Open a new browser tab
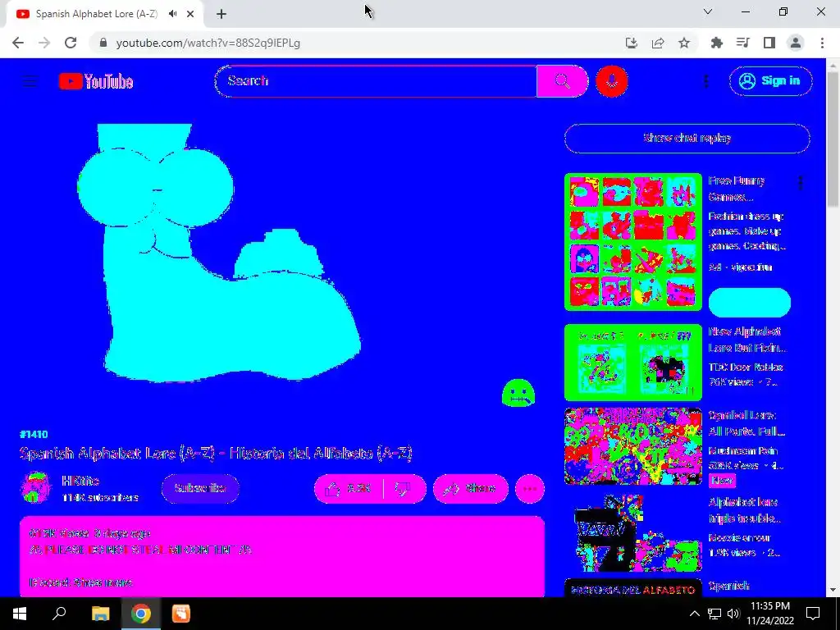840x630 pixels. [221, 15]
